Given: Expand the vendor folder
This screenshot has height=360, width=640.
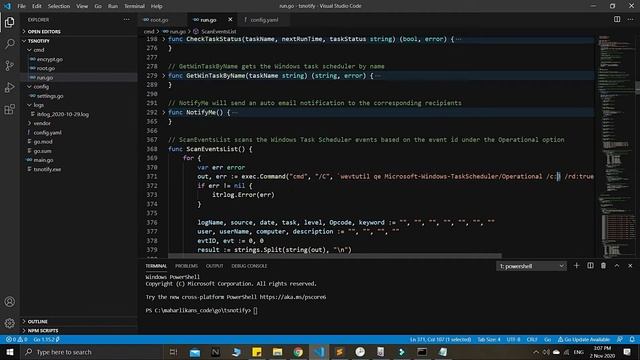Looking at the screenshot, I should tap(42, 123).
